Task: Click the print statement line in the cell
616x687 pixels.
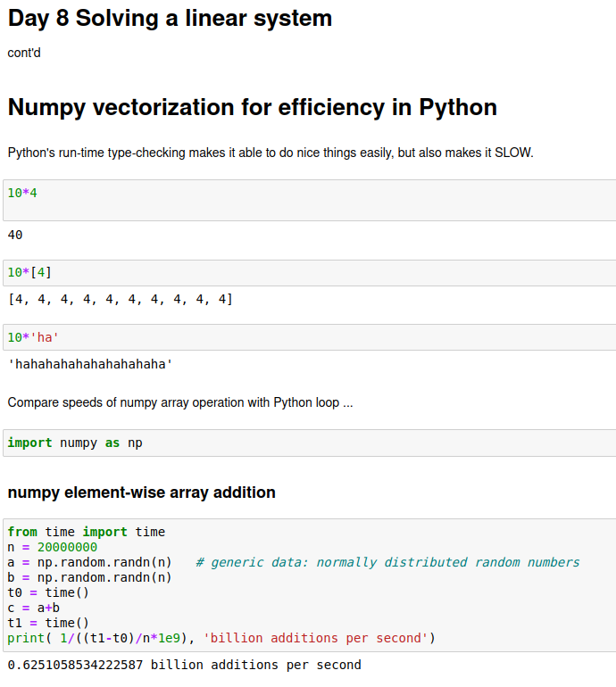Action: (221, 638)
